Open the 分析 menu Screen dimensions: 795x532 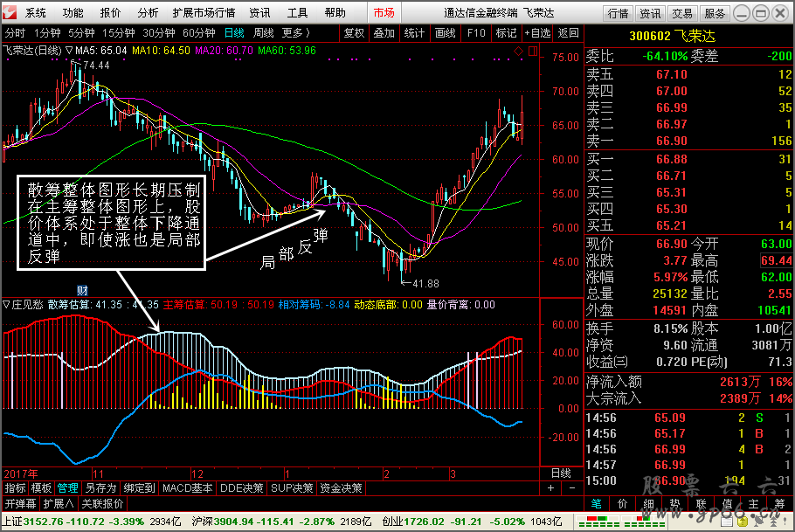(148, 13)
